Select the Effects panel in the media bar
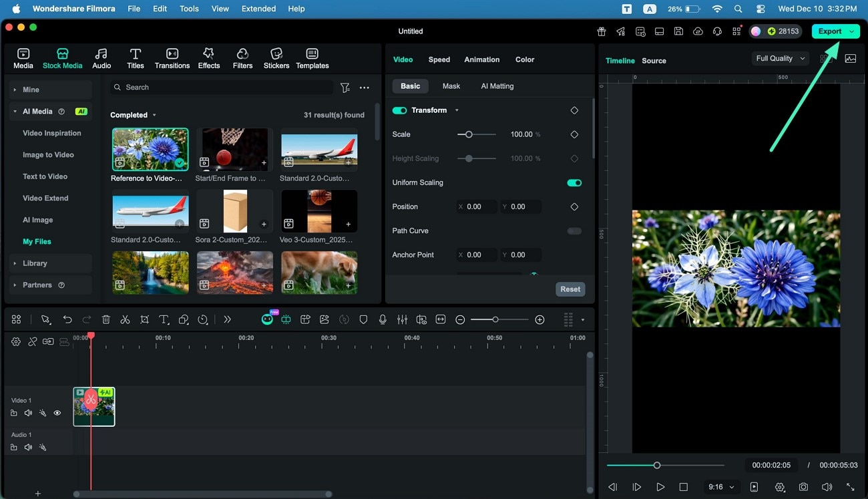 click(209, 57)
